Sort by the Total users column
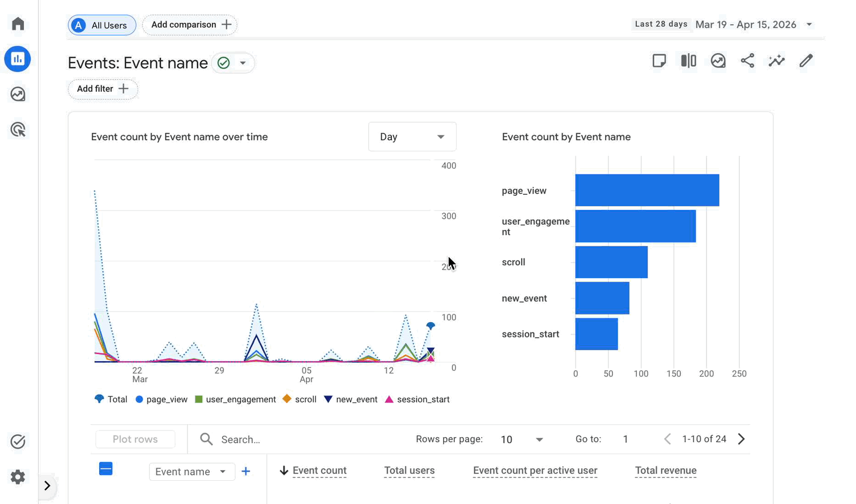This screenshot has height=504, width=856. click(x=409, y=471)
